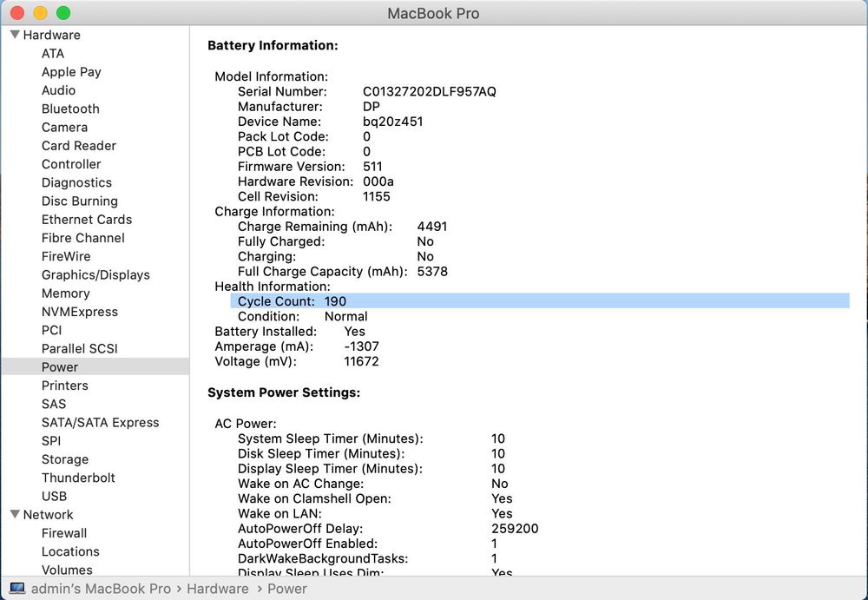Click the serial number C01327202DLF957AQ
868x600 pixels.
click(429, 91)
